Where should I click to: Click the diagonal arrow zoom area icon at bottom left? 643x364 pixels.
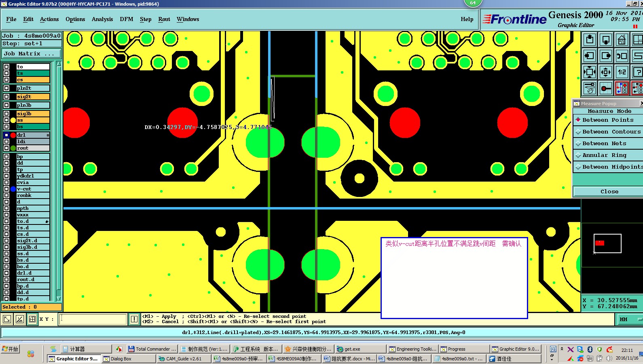pyautogui.click(x=7, y=319)
